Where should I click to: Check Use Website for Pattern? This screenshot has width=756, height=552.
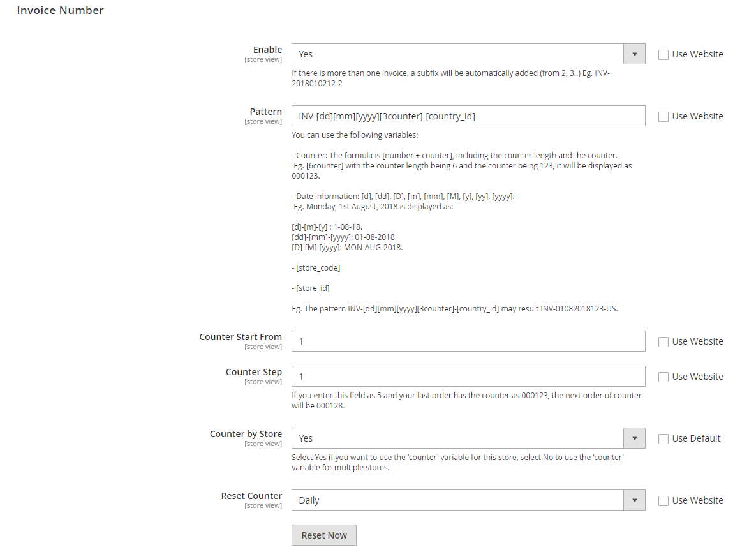pyautogui.click(x=663, y=117)
